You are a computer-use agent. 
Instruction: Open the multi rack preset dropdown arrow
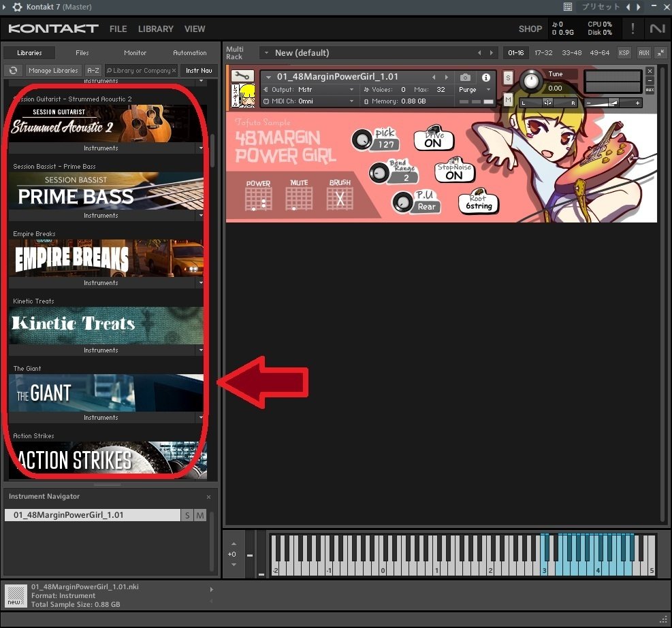(x=267, y=52)
